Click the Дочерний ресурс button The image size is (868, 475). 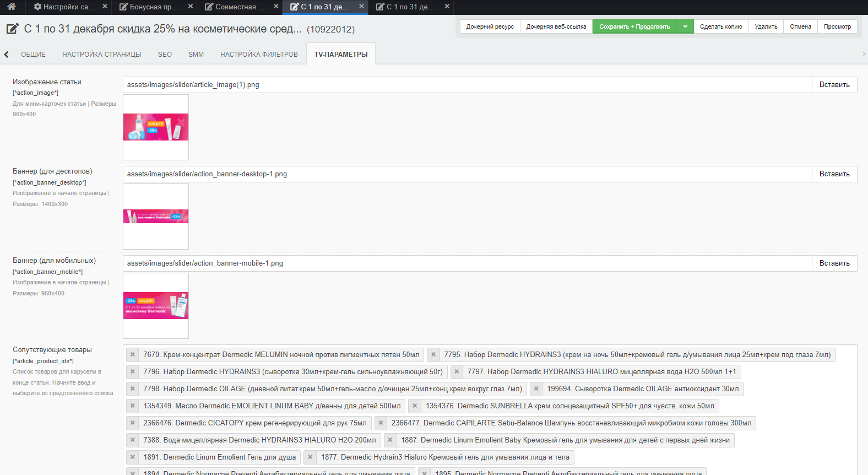[x=490, y=26]
